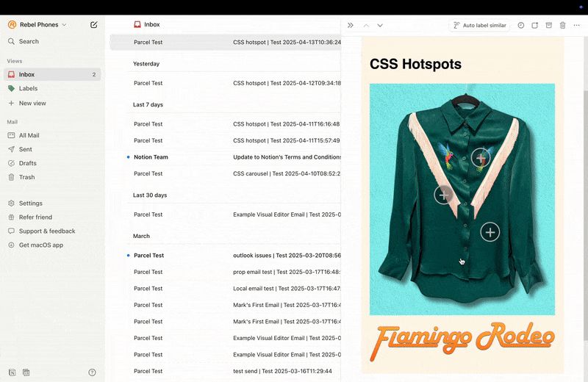588x382 pixels.
Task: Click the Support speech bubble icon
Action: point(11,231)
